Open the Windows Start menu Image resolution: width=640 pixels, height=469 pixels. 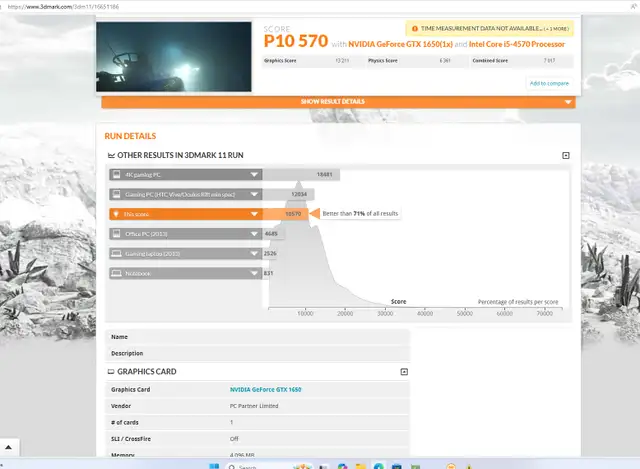click(214, 467)
